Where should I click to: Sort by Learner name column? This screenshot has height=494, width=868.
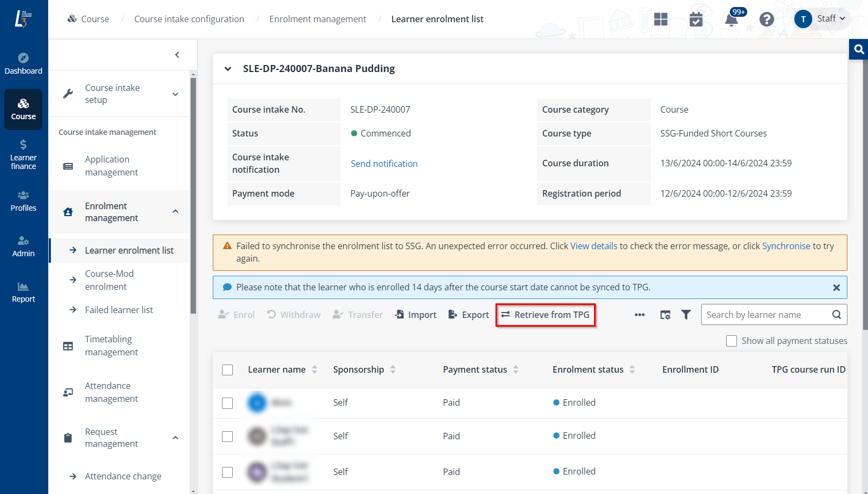pos(315,370)
